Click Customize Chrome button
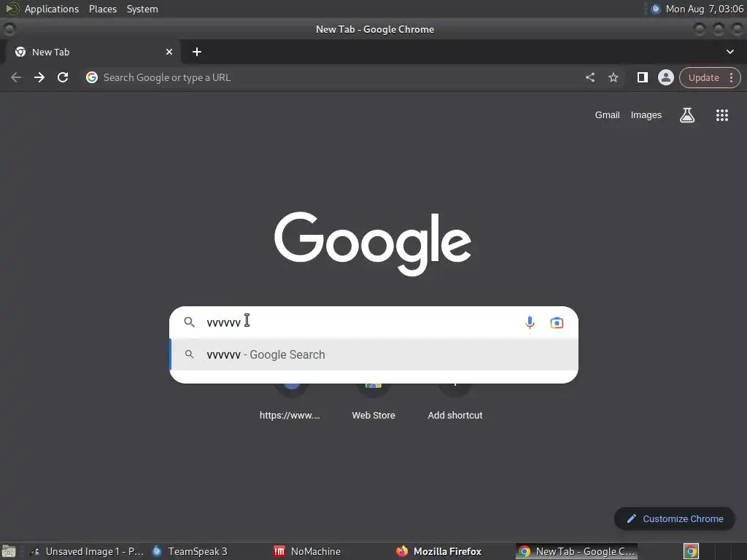 pos(675,518)
